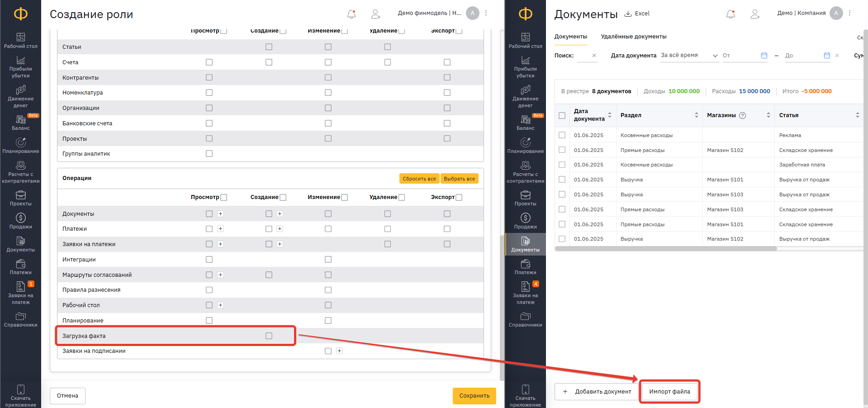Click the Excel export download icon
The width and height of the screenshot is (868, 408).
click(628, 14)
